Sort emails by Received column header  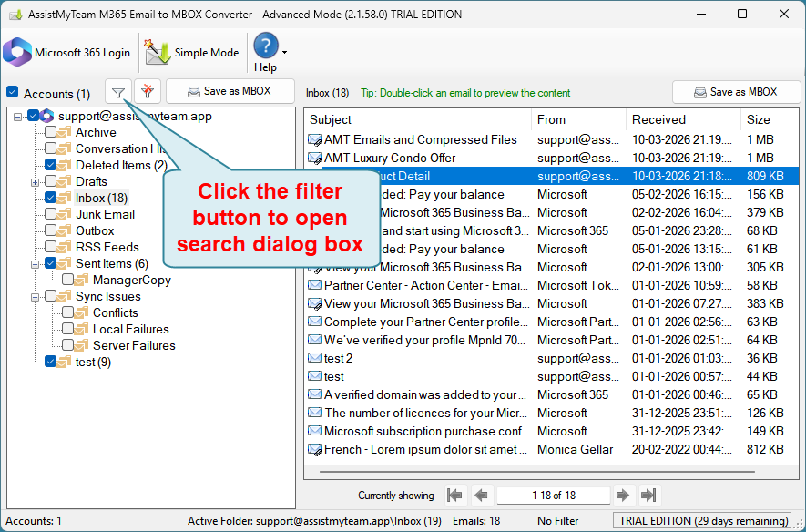(x=683, y=119)
